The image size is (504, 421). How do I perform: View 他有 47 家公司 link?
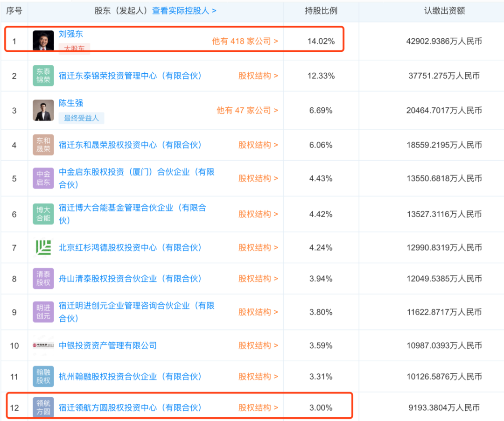(247, 111)
